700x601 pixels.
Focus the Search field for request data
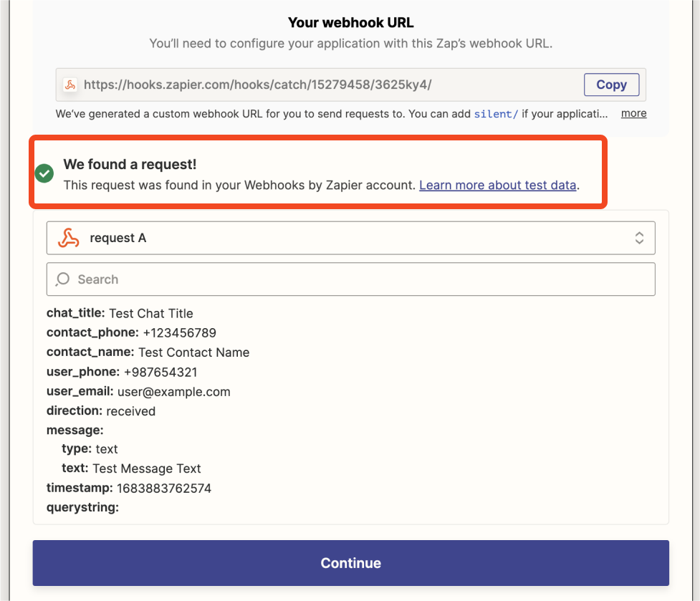(351, 279)
